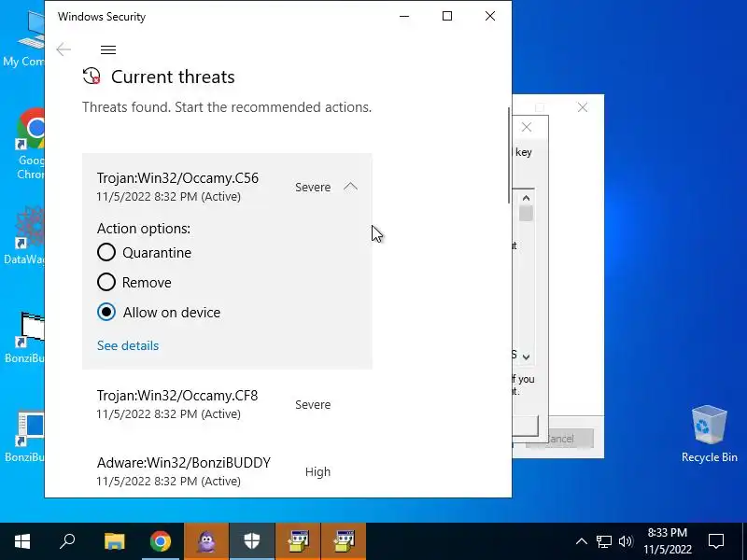
Task: Click the High severity label of BonziBUDDY
Action: (x=317, y=472)
